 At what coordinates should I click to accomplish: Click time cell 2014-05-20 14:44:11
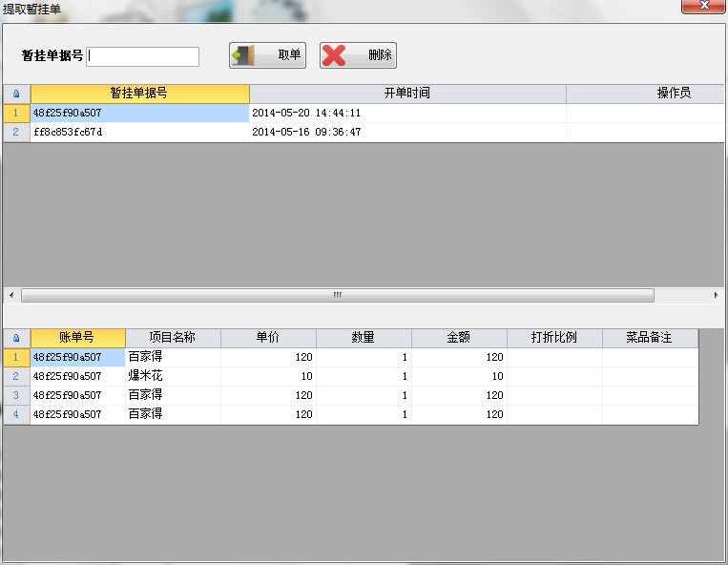click(x=407, y=114)
